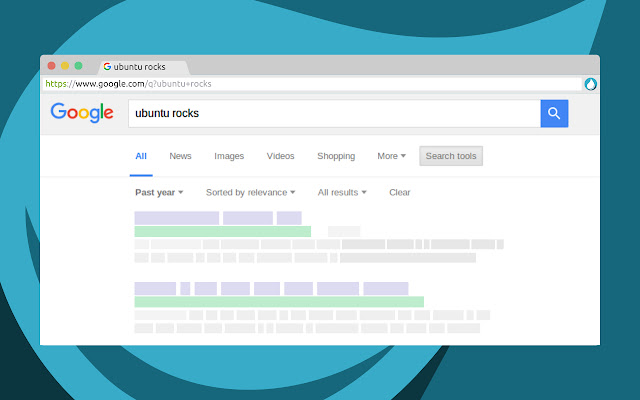This screenshot has height=400, width=640.
Task: Open the All results filter dropdown
Action: click(342, 192)
